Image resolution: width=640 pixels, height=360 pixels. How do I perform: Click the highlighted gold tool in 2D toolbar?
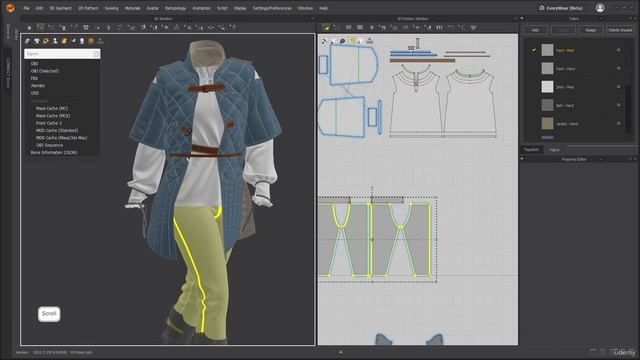(326, 27)
